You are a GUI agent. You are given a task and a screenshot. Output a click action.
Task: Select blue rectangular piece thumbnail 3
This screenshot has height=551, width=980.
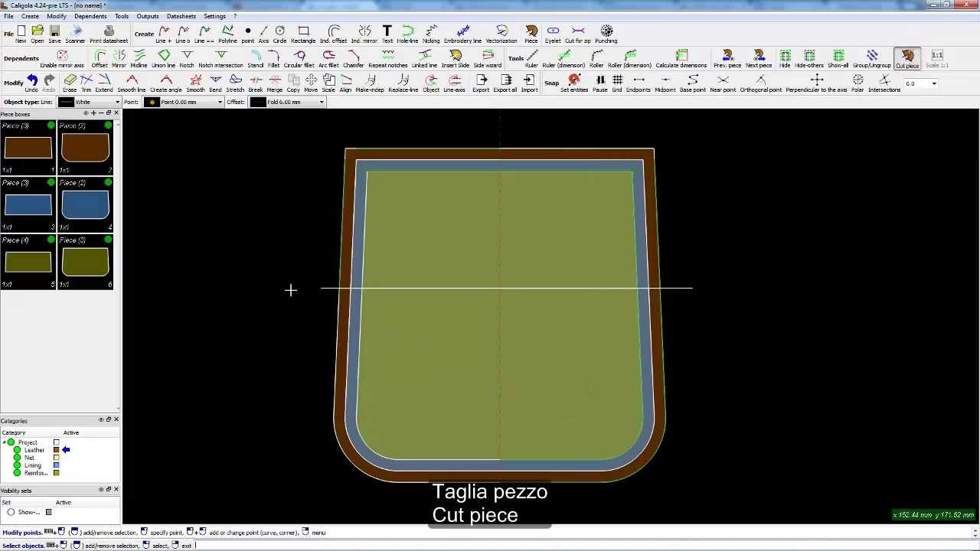[x=28, y=204]
